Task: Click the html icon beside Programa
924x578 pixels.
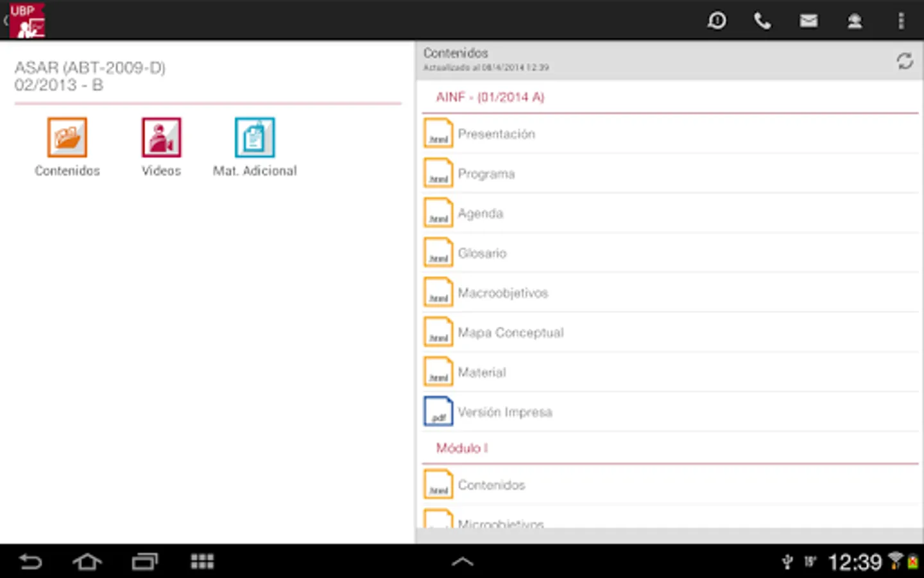Action: coord(439,173)
